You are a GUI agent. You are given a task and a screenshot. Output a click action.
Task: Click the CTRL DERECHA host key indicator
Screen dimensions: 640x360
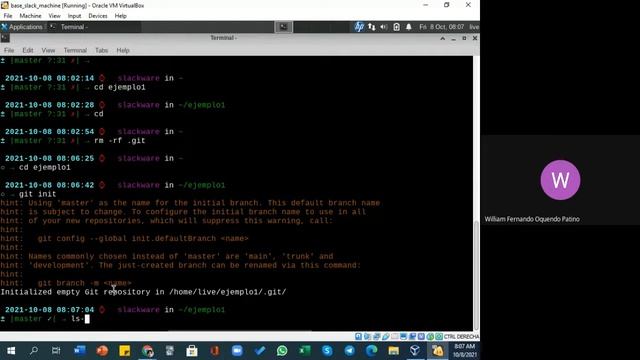point(461,337)
